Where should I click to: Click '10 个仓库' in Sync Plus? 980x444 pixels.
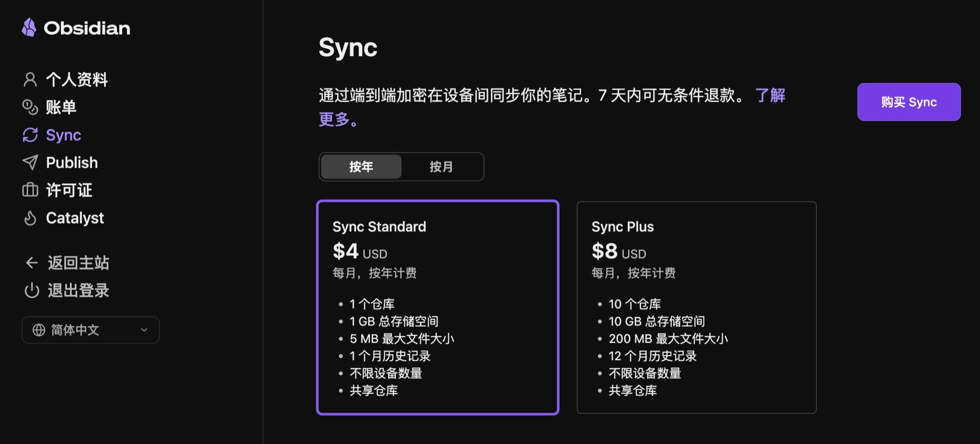(x=634, y=304)
